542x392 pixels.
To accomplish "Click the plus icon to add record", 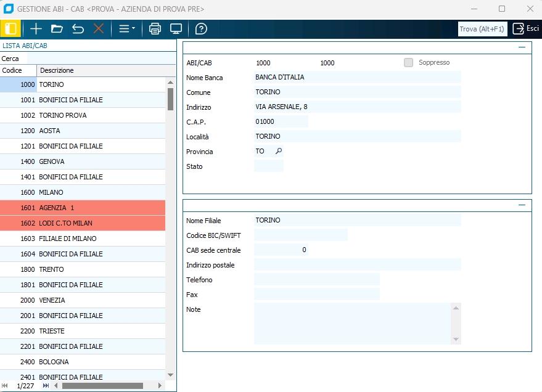I will (36, 29).
